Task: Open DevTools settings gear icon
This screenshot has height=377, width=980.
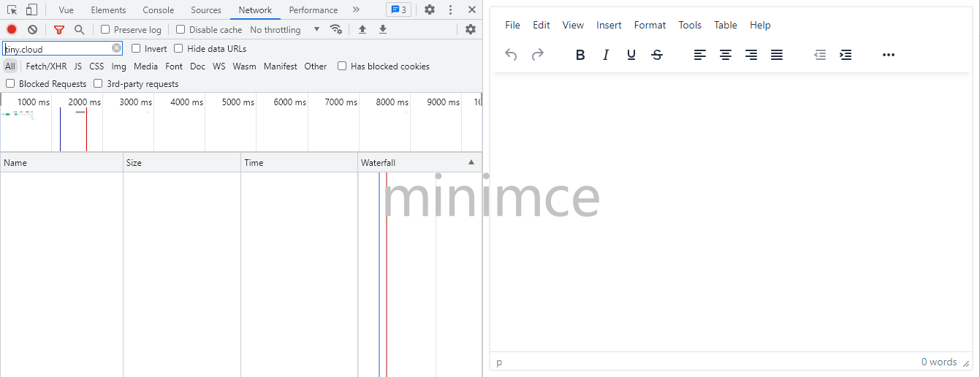Action: [x=430, y=9]
